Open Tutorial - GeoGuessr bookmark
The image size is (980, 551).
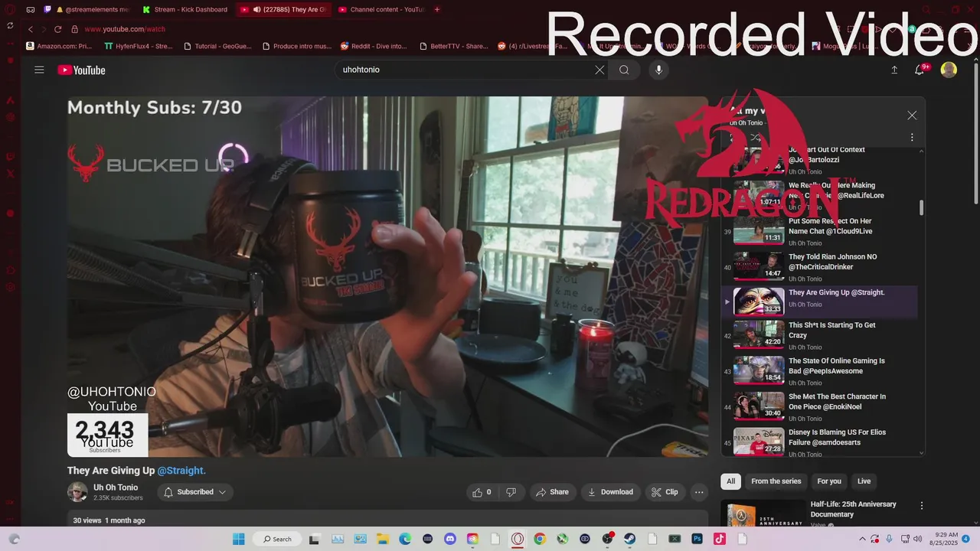pos(217,46)
